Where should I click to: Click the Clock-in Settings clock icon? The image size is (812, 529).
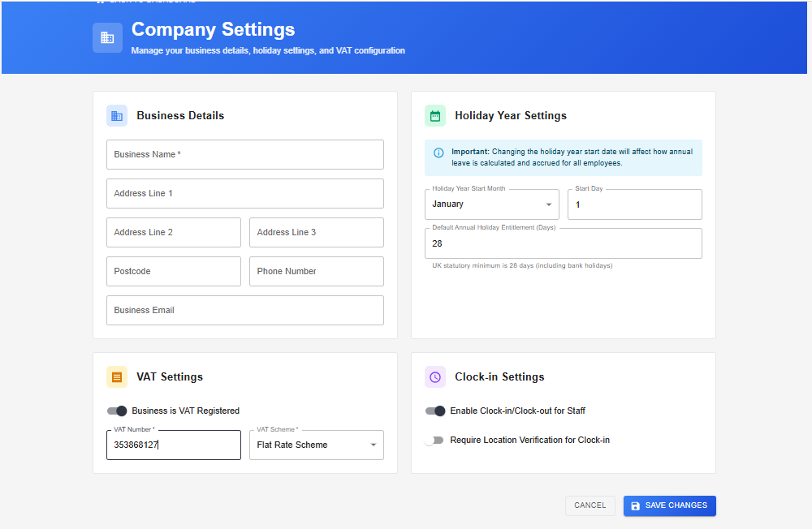click(x=435, y=376)
